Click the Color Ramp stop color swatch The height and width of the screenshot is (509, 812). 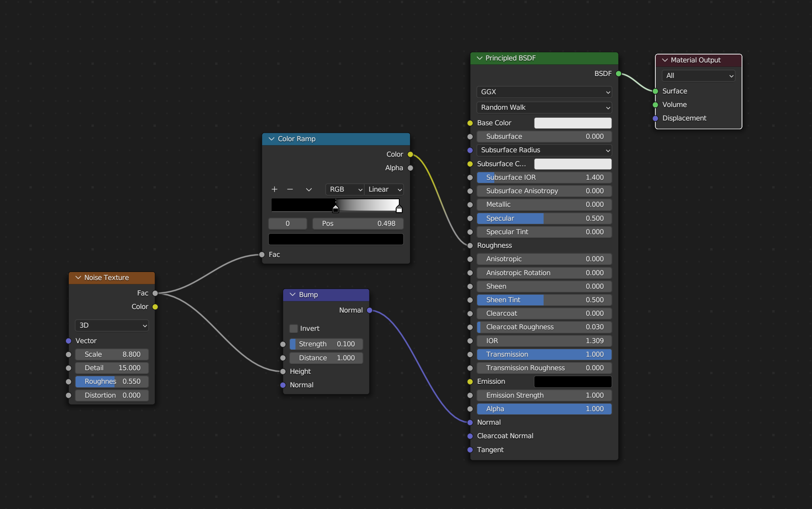pyautogui.click(x=336, y=239)
